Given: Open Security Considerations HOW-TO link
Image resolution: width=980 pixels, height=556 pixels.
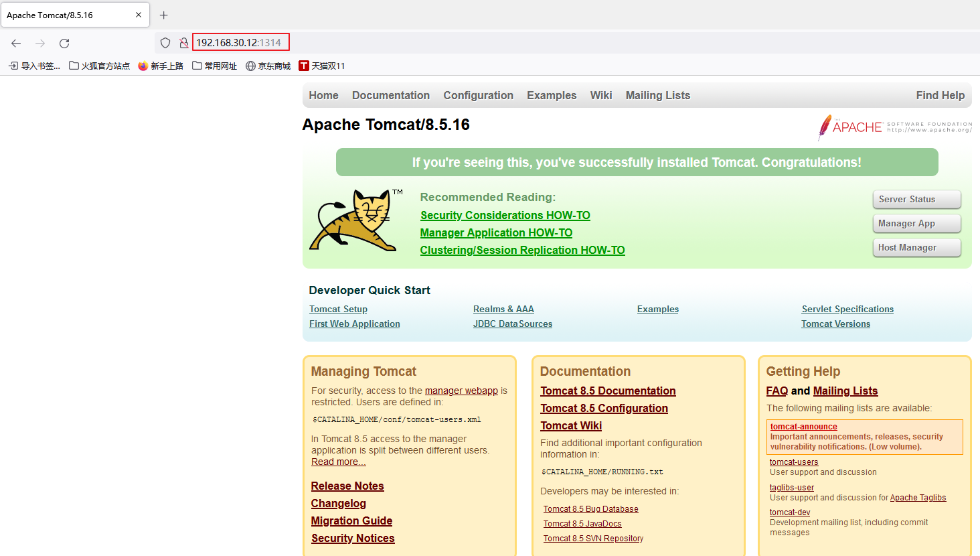Looking at the screenshot, I should tap(505, 215).
